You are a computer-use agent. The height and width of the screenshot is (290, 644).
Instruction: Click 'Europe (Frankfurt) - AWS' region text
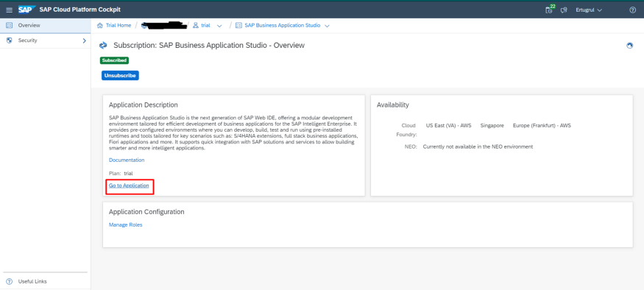pos(542,125)
